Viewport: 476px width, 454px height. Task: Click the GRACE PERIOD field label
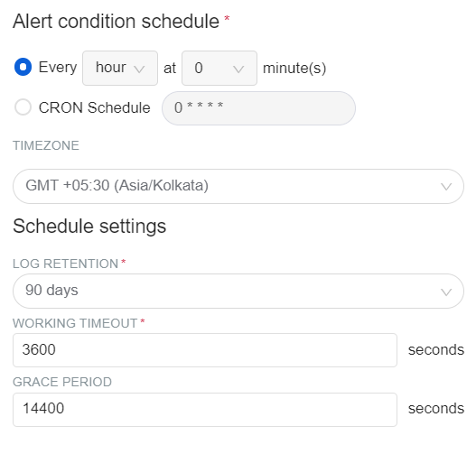click(x=62, y=382)
